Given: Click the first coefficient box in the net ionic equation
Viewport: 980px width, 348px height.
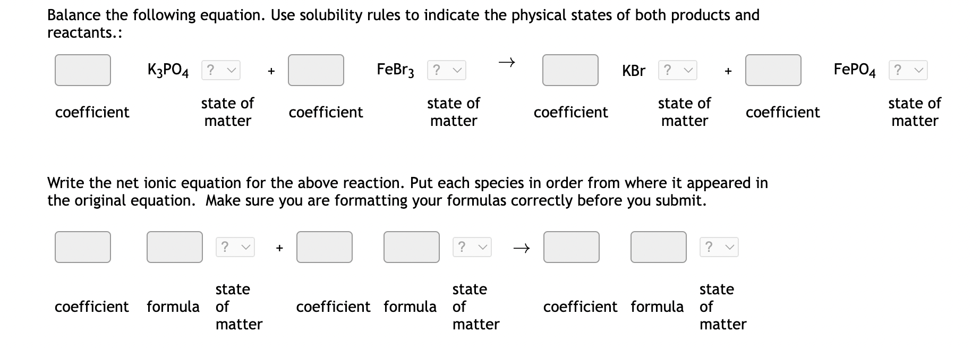Looking at the screenshot, I should point(82,247).
